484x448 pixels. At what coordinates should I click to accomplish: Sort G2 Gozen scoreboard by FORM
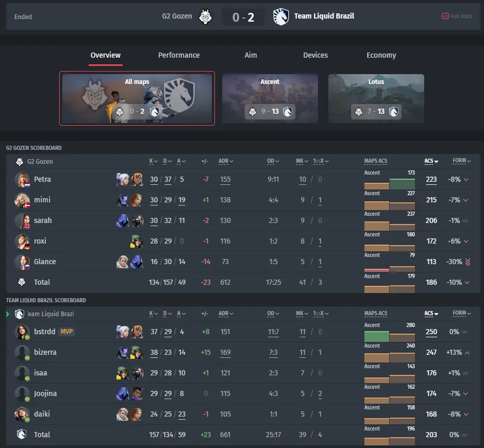point(461,161)
